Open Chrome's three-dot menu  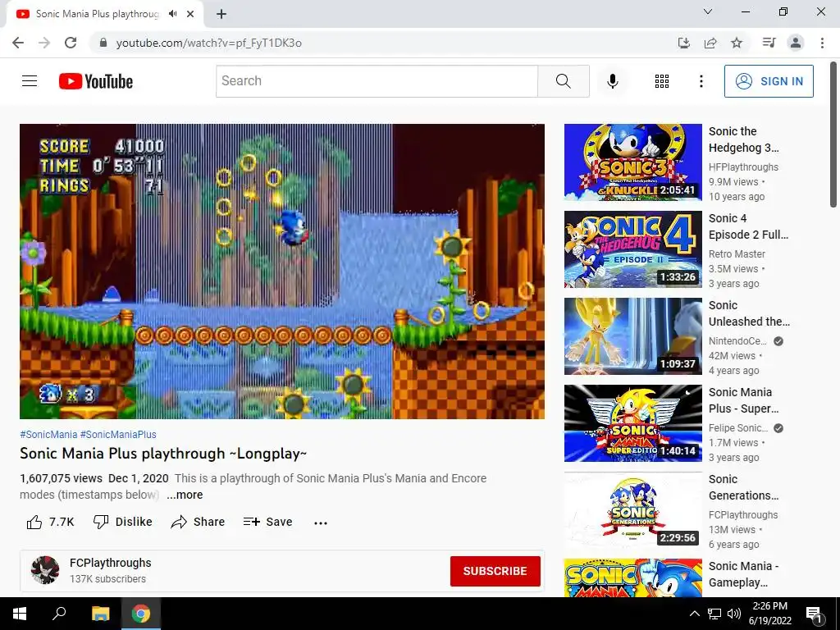[822, 43]
